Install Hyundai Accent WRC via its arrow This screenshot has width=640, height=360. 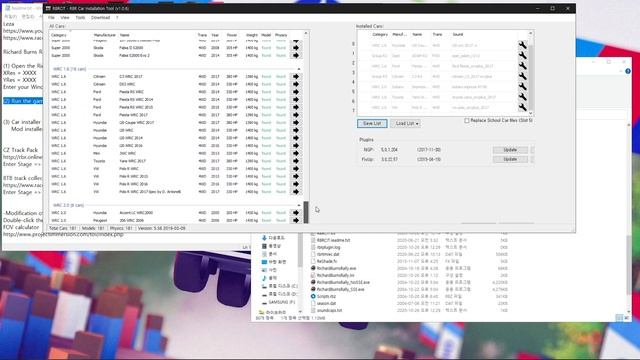click(296, 213)
